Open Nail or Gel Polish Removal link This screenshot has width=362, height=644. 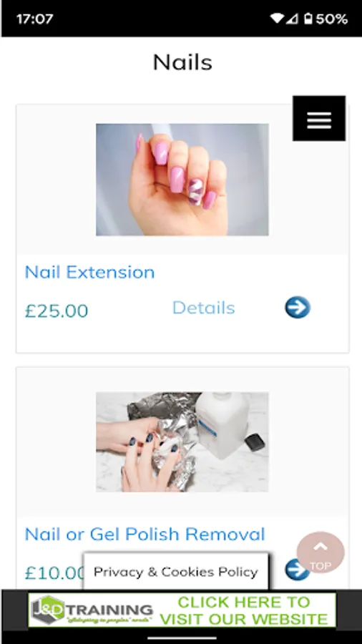(145, 534)
